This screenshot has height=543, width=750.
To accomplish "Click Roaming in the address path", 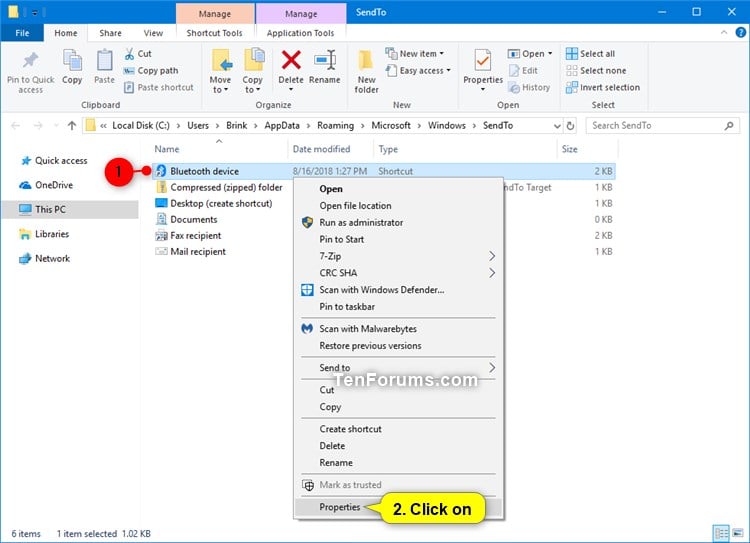I will coord(335,125).
